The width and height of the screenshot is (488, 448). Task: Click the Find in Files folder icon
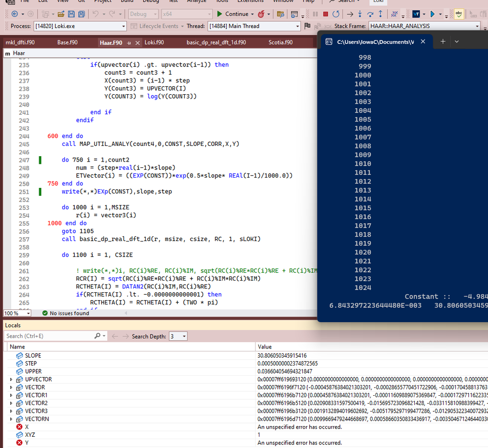click(280, 14)
